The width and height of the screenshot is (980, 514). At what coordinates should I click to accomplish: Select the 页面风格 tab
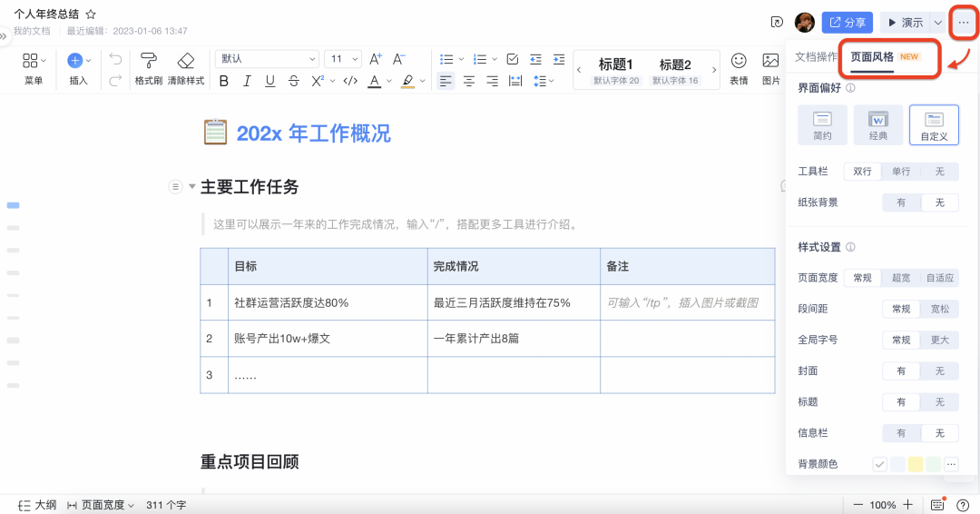click(x=872, y=56)
